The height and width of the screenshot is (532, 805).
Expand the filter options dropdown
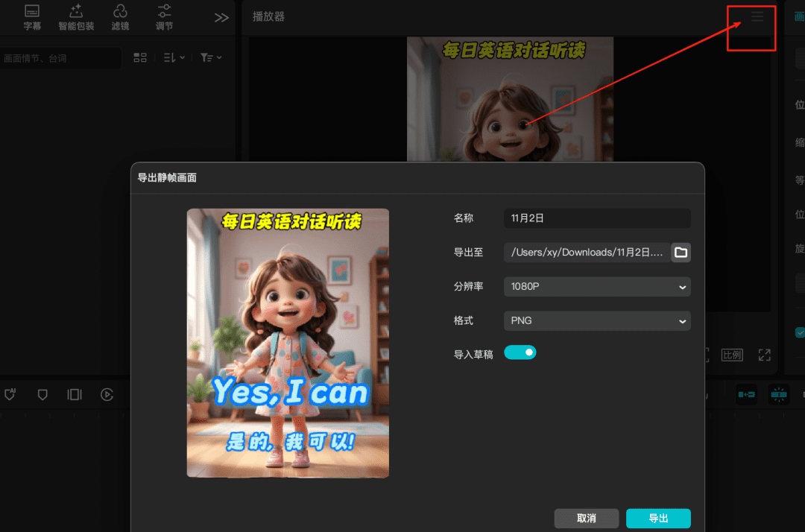(211, 57)
